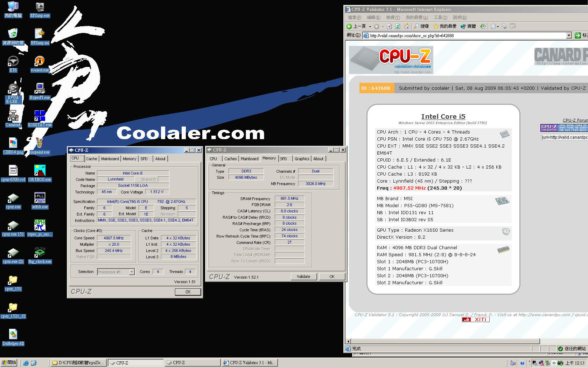The width and height of the screenshot is (588, 368).
Task: Open the super_pi_mod desktop icon
Action: 40,229
